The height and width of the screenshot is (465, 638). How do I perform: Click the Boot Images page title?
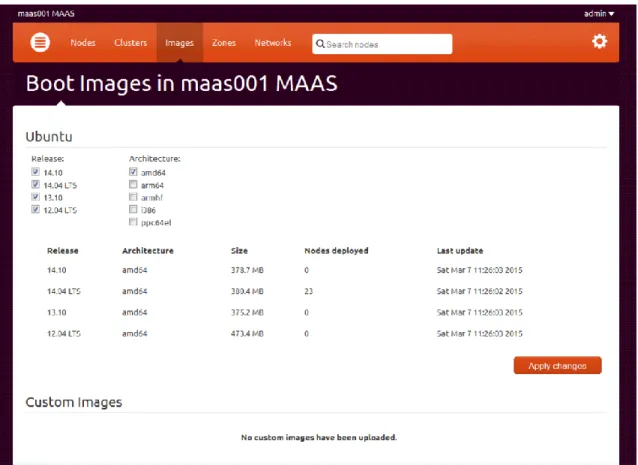tap(181, 83)
